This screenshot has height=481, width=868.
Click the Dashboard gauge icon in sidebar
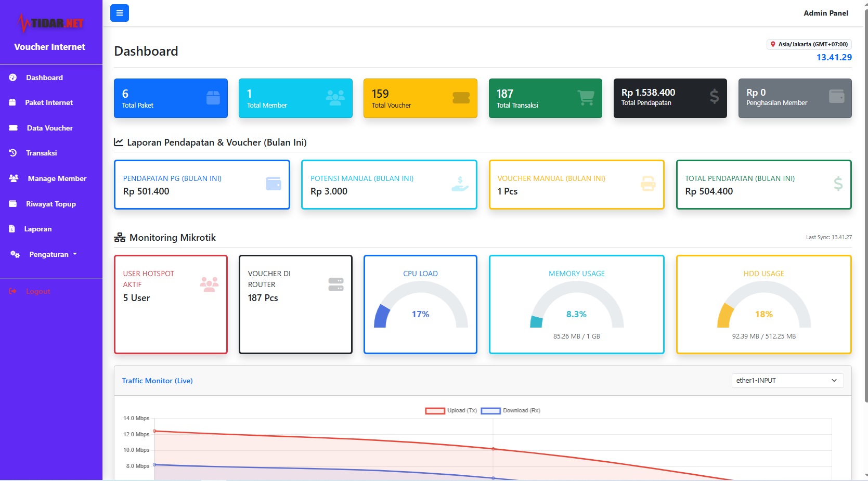click(13, 77)
